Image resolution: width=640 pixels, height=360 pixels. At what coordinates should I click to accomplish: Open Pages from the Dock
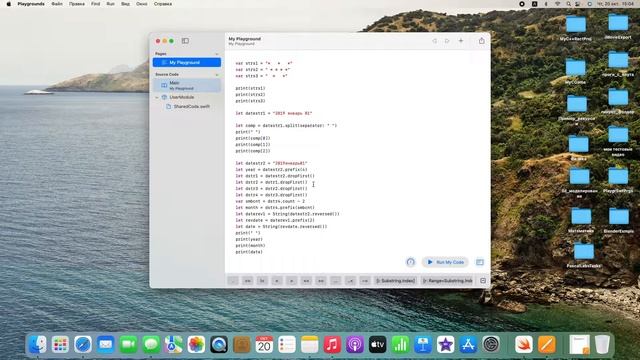tap(547, 345)
